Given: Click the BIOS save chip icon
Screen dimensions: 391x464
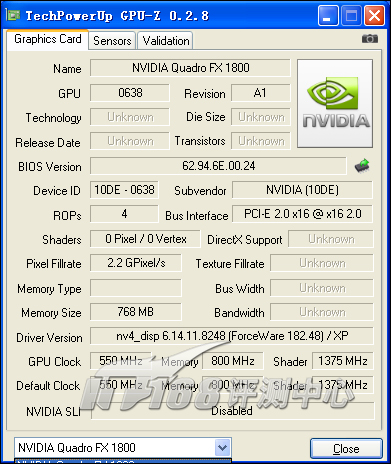Looking at the screenshot, I should [x=362, y=165].
